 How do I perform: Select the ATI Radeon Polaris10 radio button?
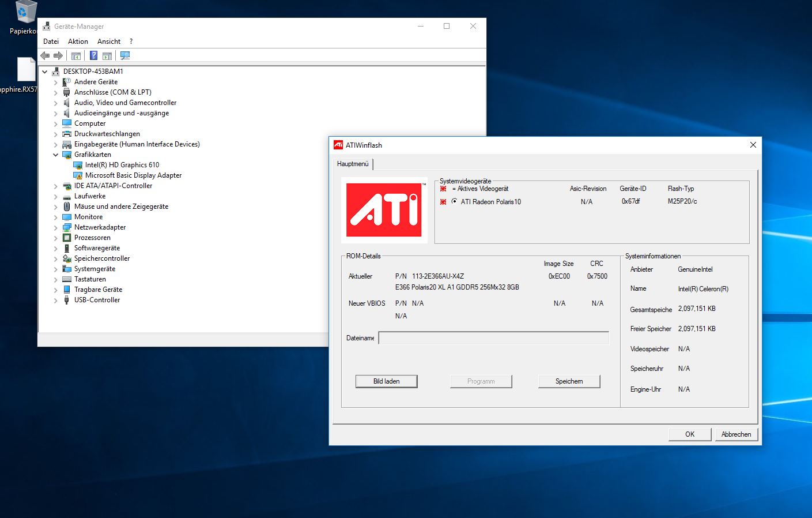455,201
